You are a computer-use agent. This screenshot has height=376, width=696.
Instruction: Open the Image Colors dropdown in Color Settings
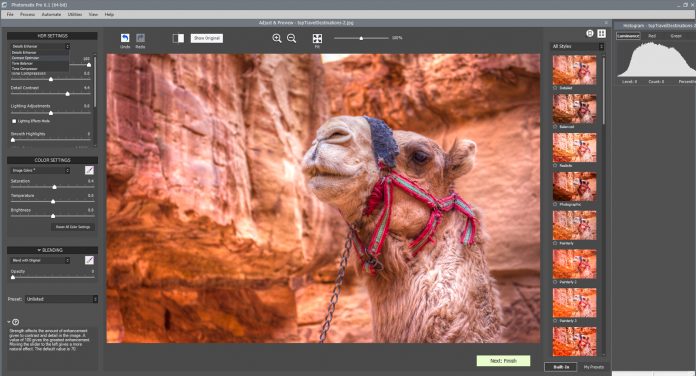(40, 170)
